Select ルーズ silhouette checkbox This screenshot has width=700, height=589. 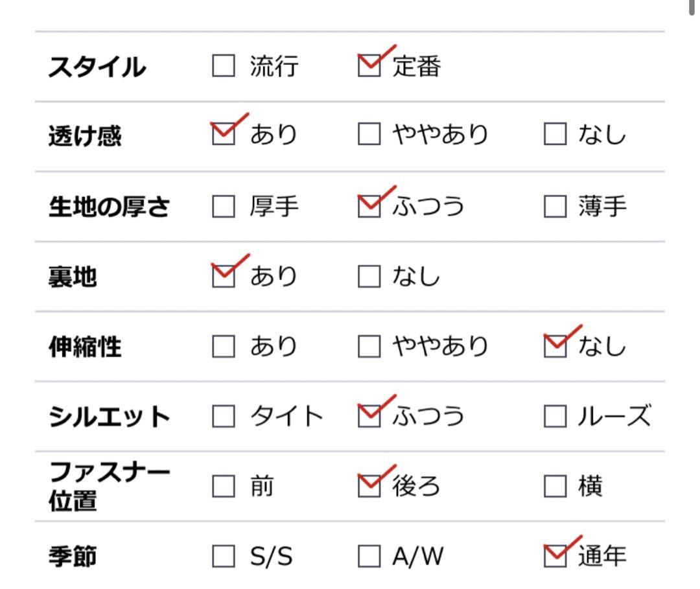pos(555,416)
